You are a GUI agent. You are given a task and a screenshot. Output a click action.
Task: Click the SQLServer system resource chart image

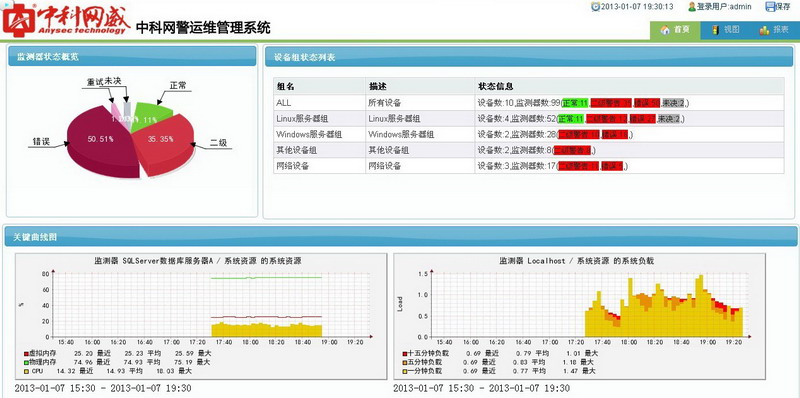click(x=201, y=316)
